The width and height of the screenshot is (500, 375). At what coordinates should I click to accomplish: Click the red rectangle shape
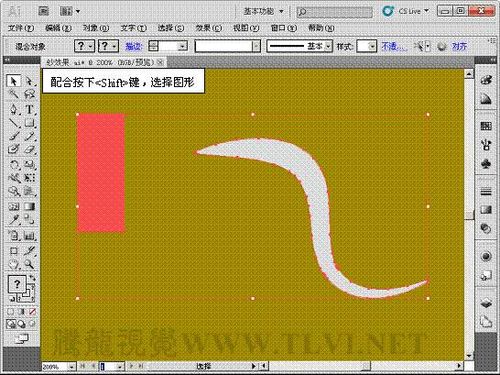(x=101, y=173)
